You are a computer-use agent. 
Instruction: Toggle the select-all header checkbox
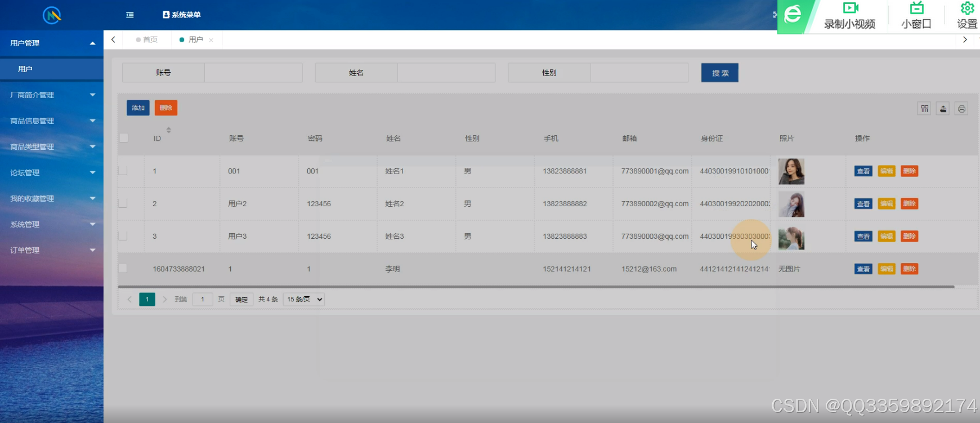(123, 137)
